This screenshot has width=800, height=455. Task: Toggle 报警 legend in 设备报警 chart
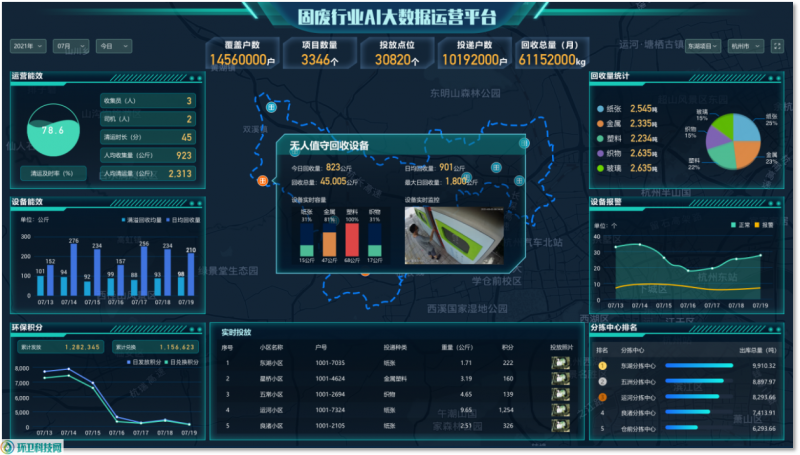pos(764,225)
